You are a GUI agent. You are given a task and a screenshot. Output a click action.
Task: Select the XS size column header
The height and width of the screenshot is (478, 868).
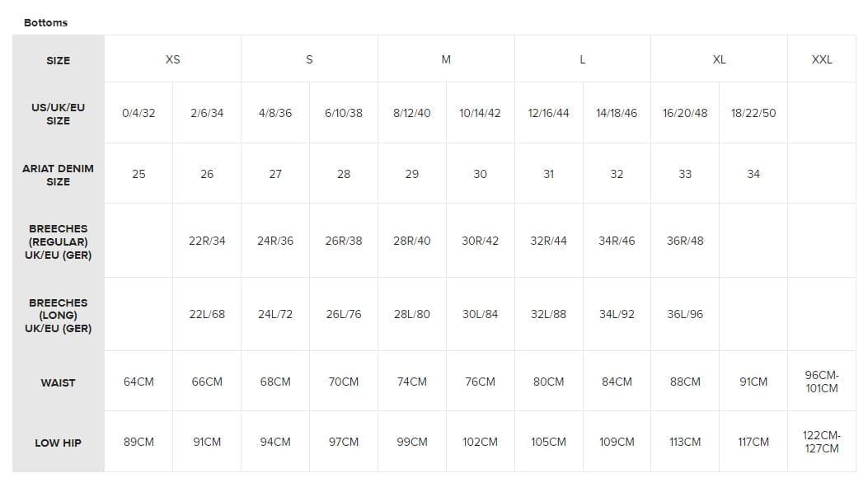click(x=172, y=59)
